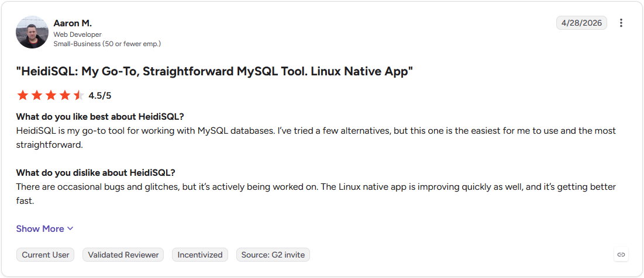The height and width of the screenshot is (278, 644).
Task: Expand the review with Show More
Action: point(45,229)
